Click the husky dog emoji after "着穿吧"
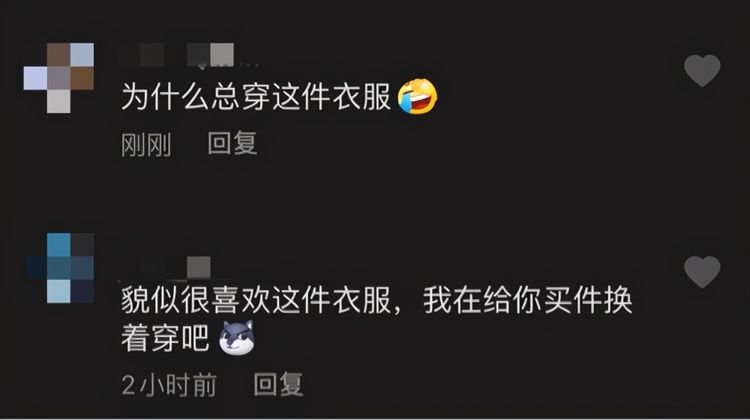This screenshot has height=420, width=750. click(x=237, y=338)
